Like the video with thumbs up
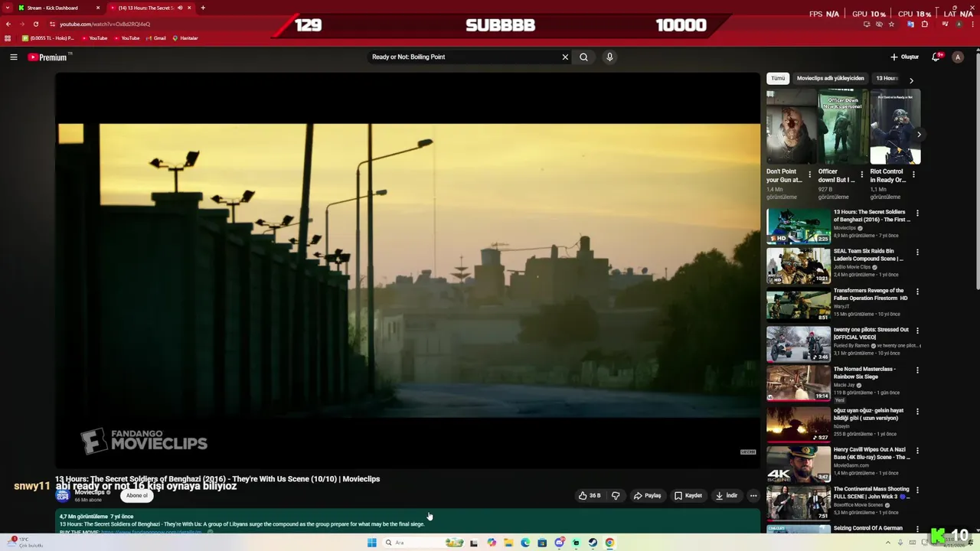The height and width of the screenshot is (551, 980). click(590, 495)
